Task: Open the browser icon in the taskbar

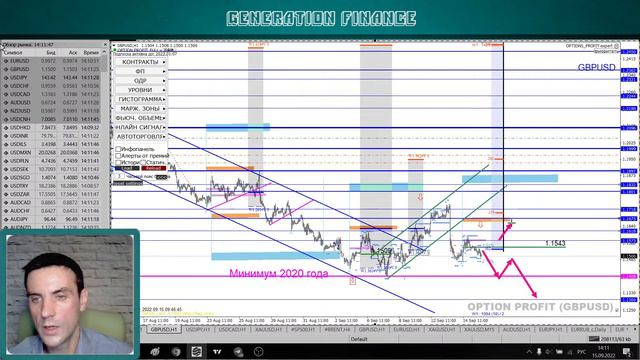Action: 176,351
